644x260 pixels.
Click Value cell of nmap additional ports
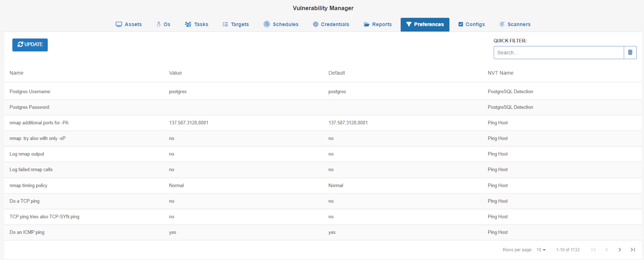tap(189, 123)
